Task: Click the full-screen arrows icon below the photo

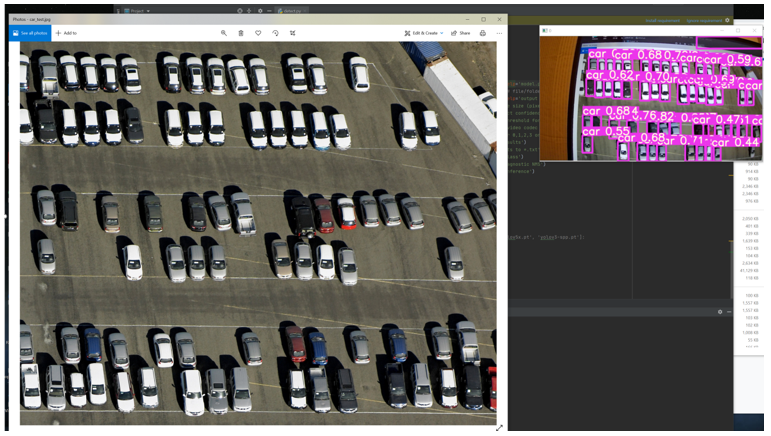Action: (x=499, y=428)
